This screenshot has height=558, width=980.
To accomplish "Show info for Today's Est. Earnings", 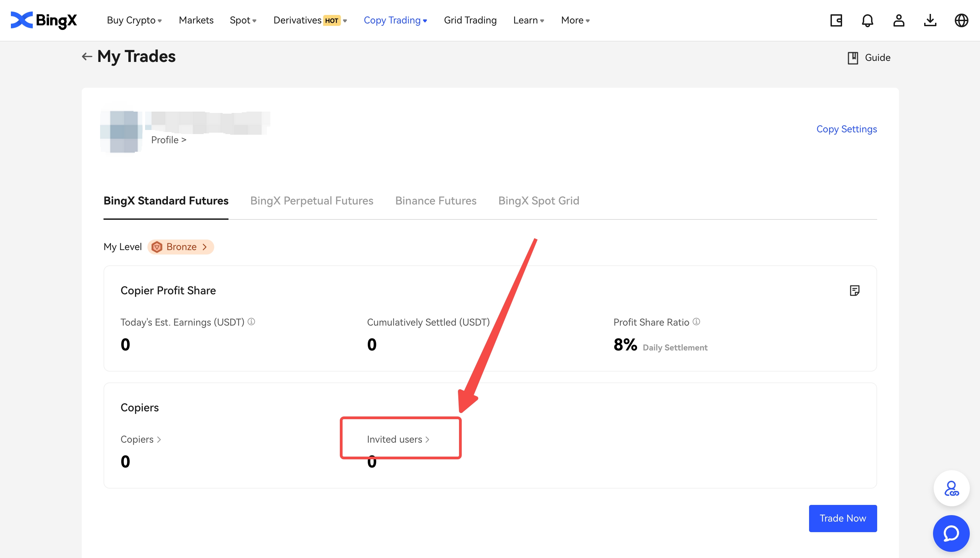I will click(251, 322).
